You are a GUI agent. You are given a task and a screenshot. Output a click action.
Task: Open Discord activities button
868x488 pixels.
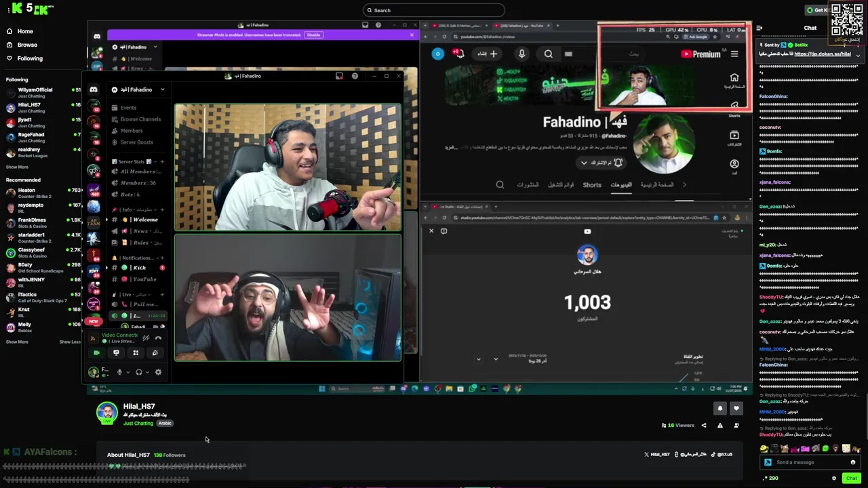(x=136, y=352)
